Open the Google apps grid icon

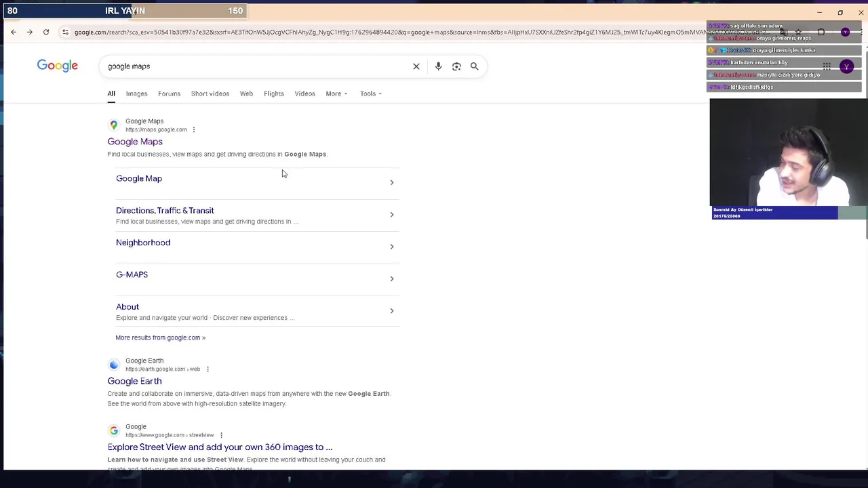click(x=827, y=66)
